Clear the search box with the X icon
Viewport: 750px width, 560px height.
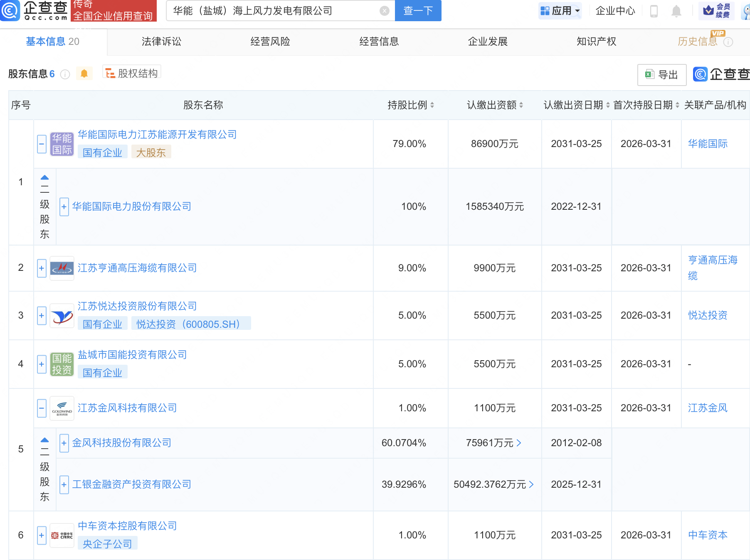point(385,11)
